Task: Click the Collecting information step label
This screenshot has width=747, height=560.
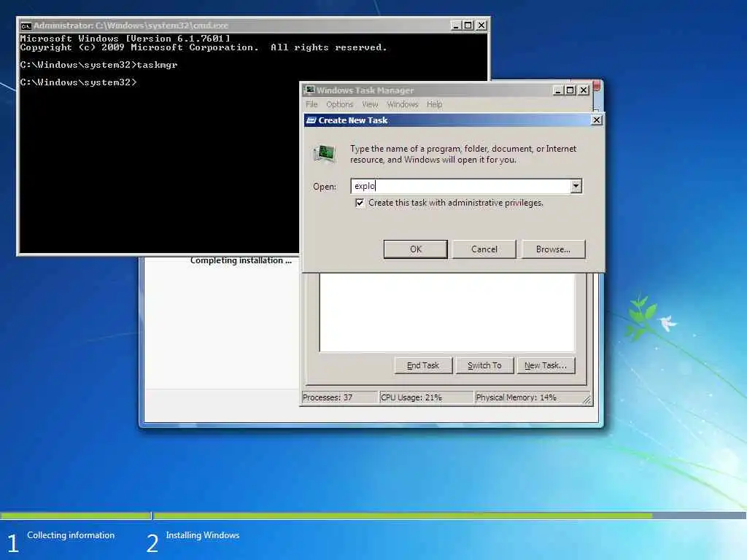Action: click(71, 535)
